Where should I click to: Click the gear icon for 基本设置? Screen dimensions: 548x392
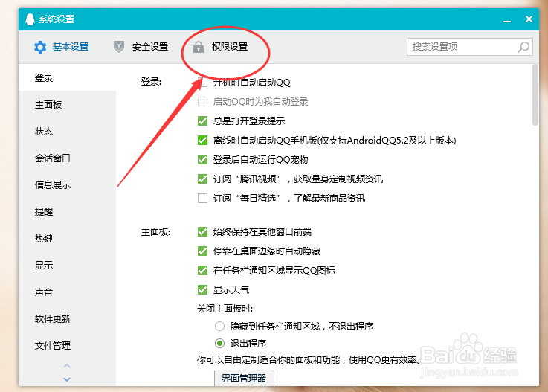click(40, 47)
